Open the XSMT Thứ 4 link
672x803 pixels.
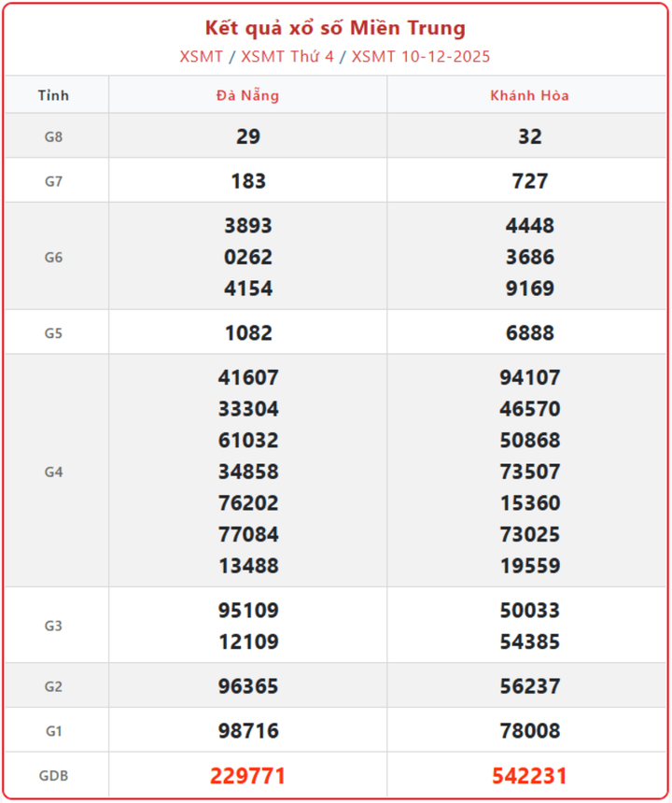(287, 56)
